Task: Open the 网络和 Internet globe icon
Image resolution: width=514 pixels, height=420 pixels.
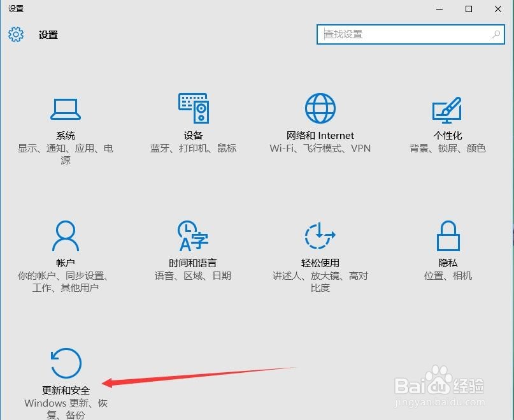Action: (x=320, y=108)
